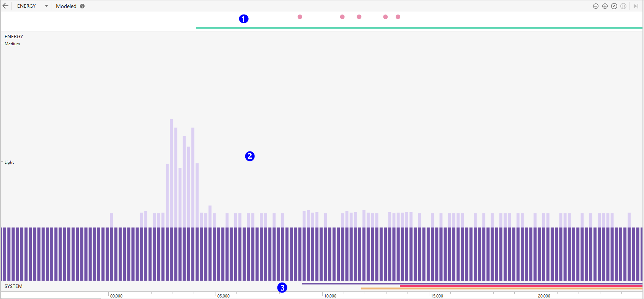Click the green activity lifetime bar
644x299 pixels.
(419, 28)
